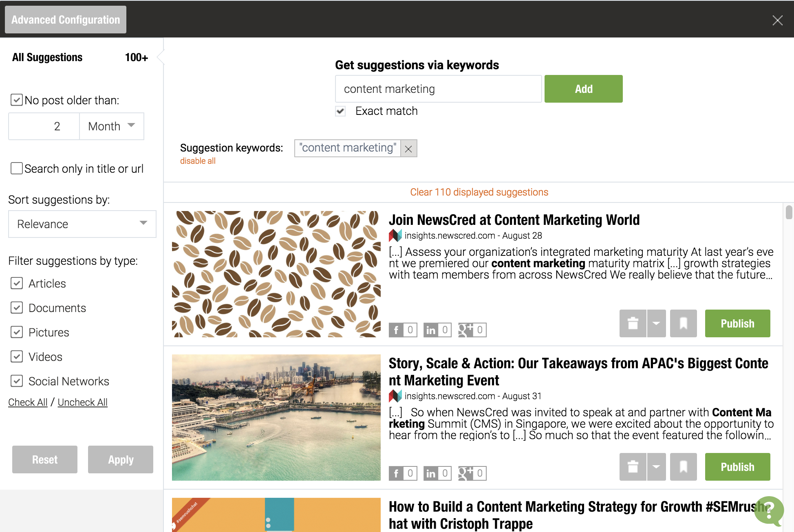Select All Suggestions in the sidebar
Image resolution: width=794 pixels, height=532 pixels.
[x=47, y=57]
